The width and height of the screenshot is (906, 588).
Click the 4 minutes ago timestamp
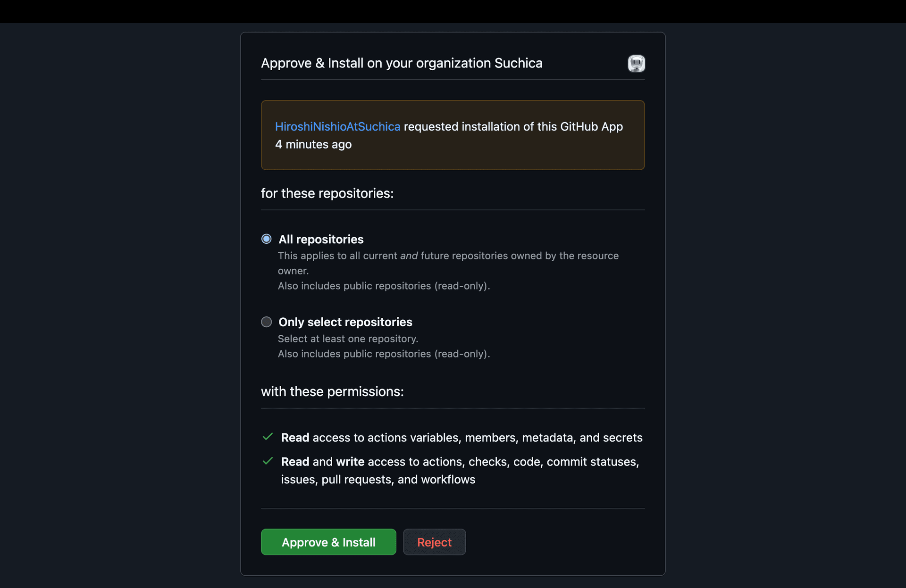[x=313, y=144]
